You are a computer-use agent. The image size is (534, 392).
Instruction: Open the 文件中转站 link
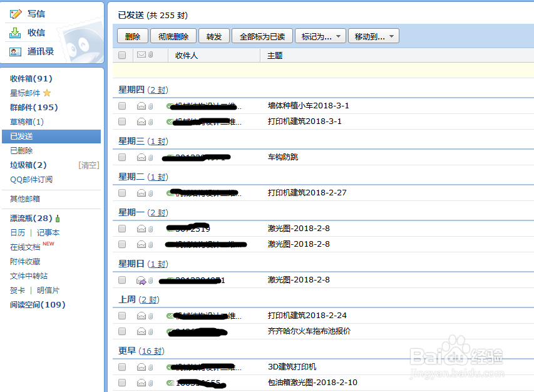(29, 276)
